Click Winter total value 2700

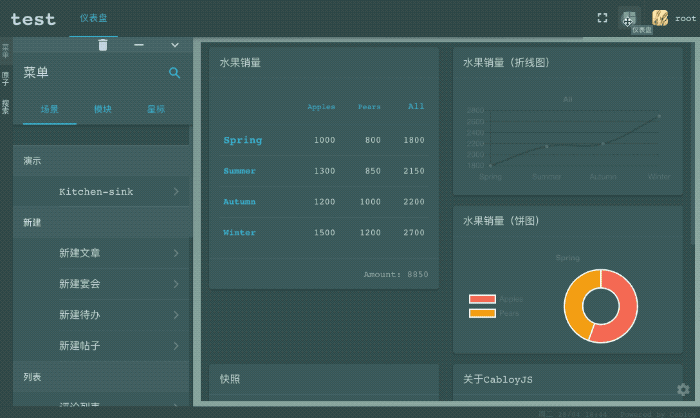tap(414, 233)
